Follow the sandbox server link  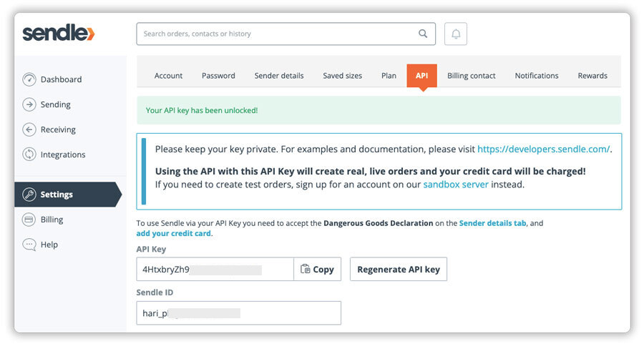click(456, 185)
